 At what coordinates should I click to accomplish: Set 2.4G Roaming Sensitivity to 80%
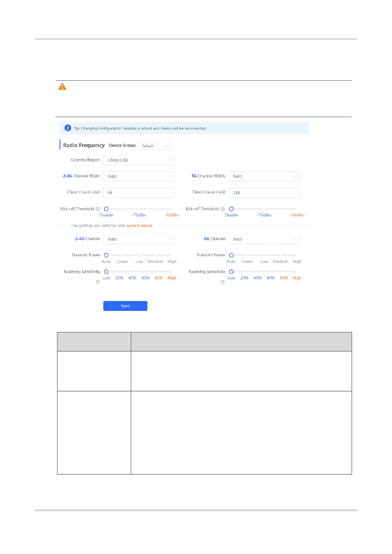point(159,278)
